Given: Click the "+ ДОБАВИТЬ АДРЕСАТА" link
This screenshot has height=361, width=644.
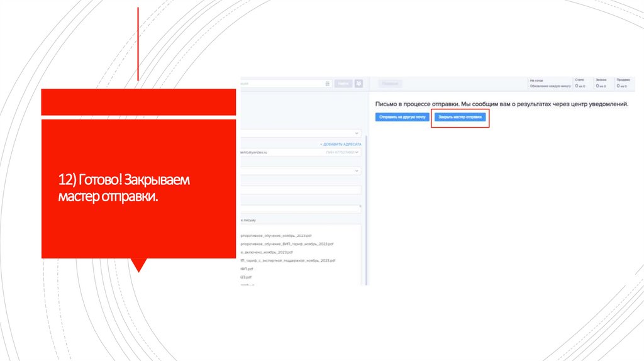Looking at the screenshot, I should (x=340, y=145).
